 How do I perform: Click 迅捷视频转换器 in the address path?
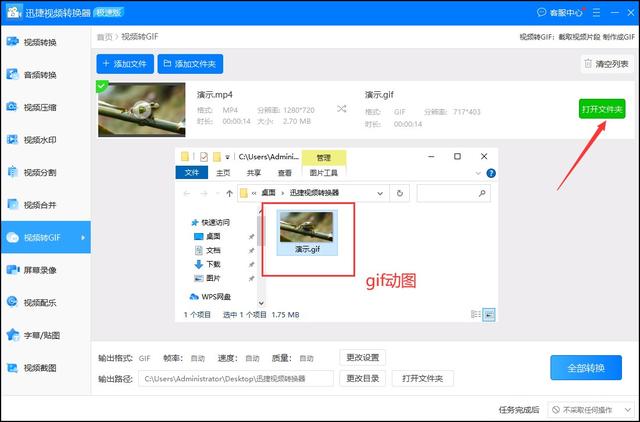click(x=314, y=193)
